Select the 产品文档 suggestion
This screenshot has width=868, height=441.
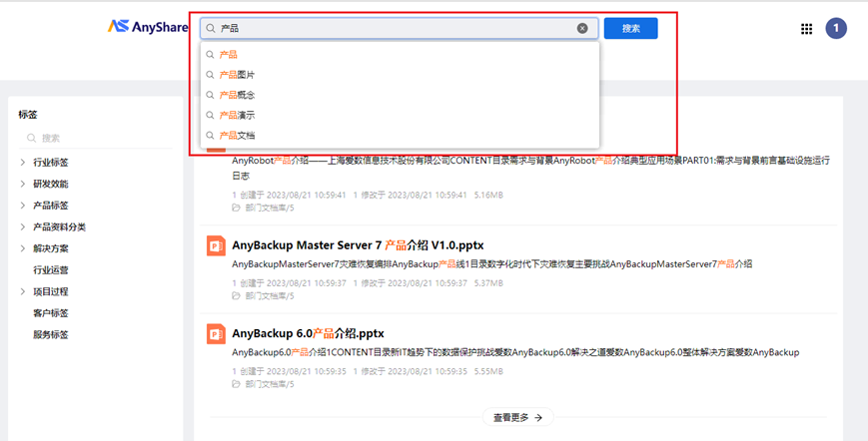400,136
